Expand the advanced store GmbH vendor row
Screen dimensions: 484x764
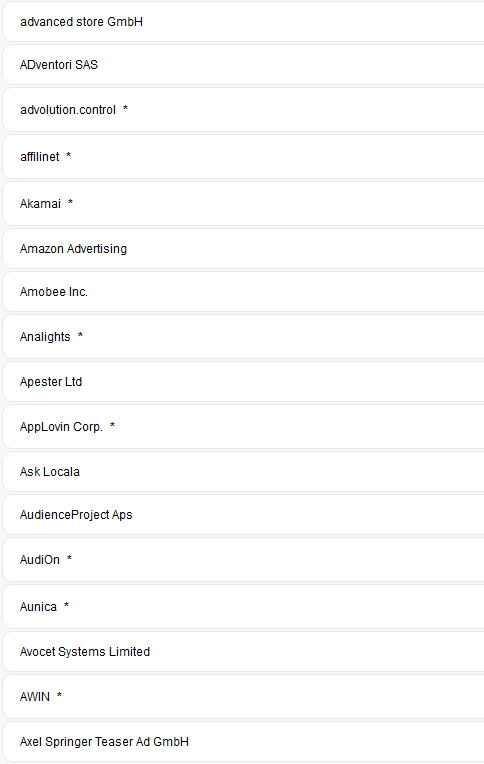pyautogui.click(x=244, y=22)
